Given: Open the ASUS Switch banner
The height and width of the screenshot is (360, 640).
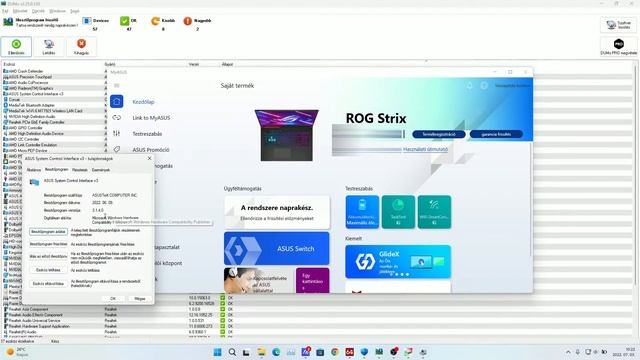Looking at the screenshot, I should click(276, 249).
